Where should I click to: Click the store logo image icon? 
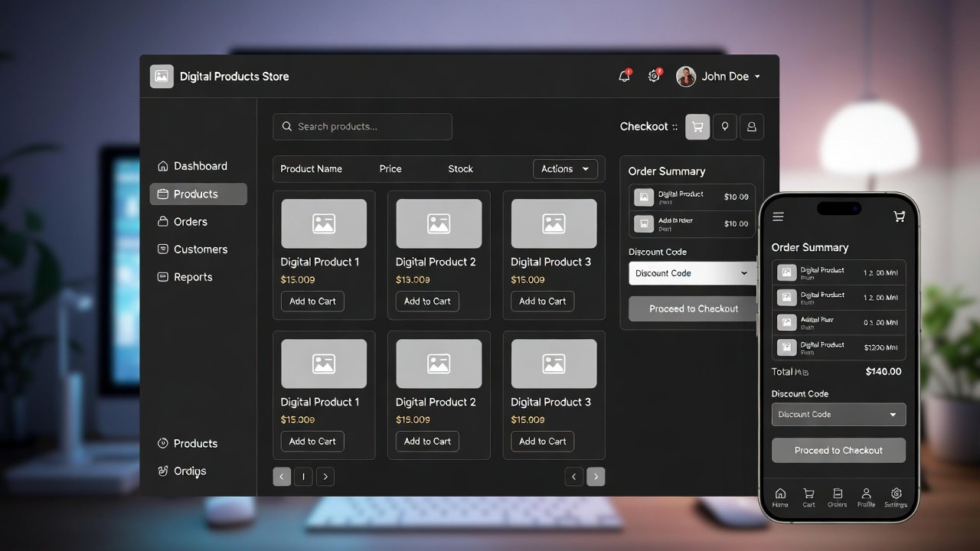pos(162,77)
